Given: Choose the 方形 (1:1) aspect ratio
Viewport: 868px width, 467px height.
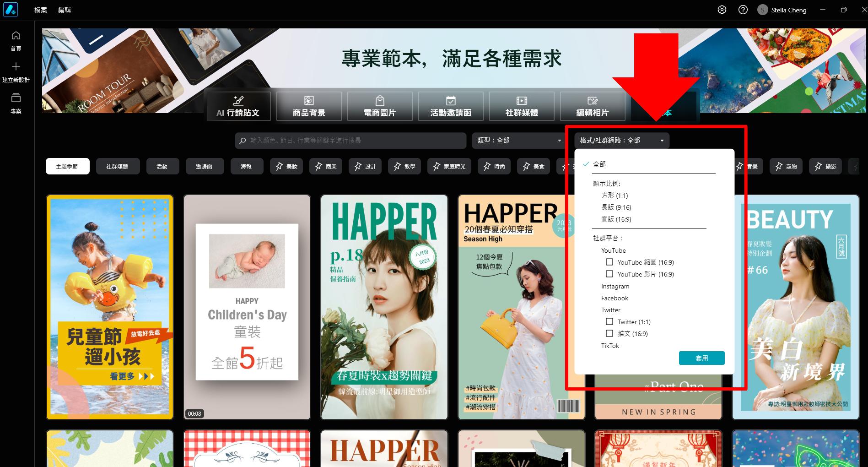Looking at the screenshot, I should point(615,195).
